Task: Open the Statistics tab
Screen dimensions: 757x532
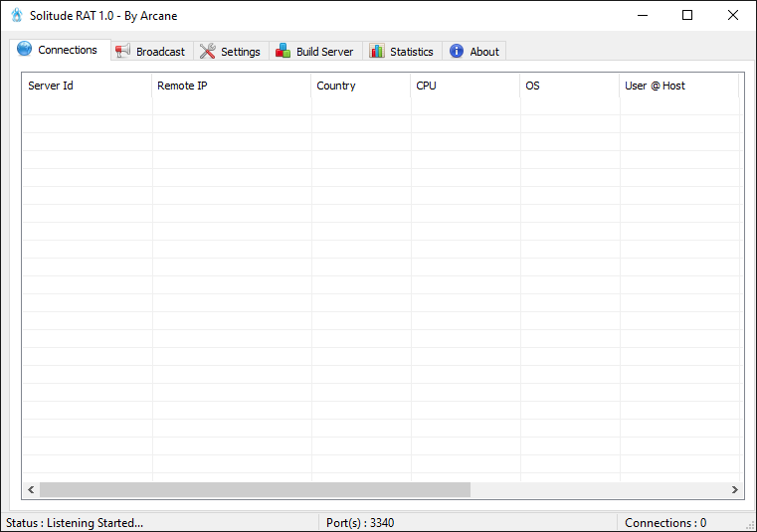Action: point(411,52)
